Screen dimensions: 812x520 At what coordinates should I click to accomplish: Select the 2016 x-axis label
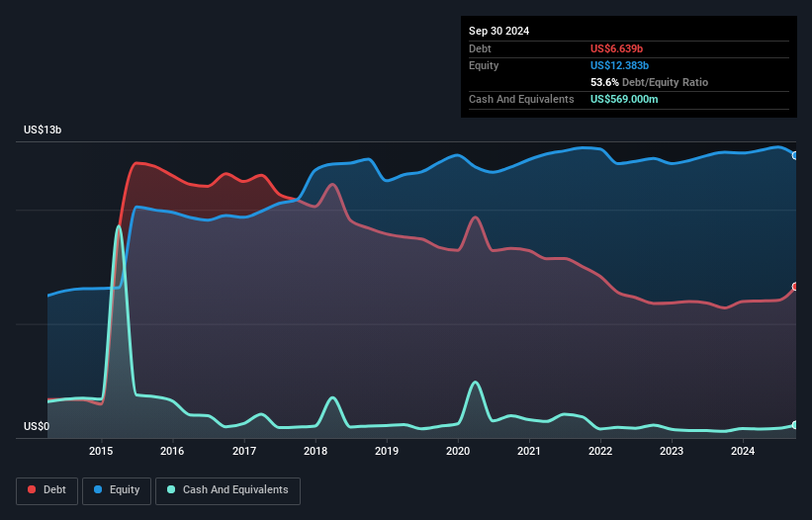pyautogui.click(x=172, y=451)
